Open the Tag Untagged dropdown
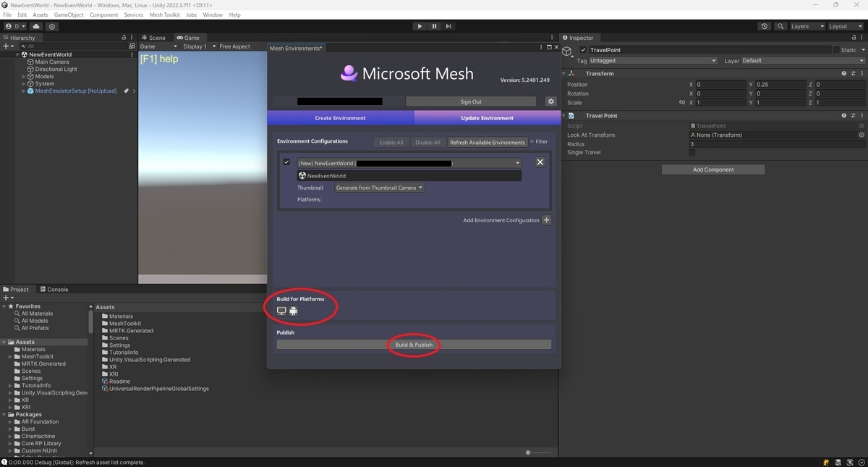Image resolution: width=868 pixels, height=467 pixels. tap(653, 61)
